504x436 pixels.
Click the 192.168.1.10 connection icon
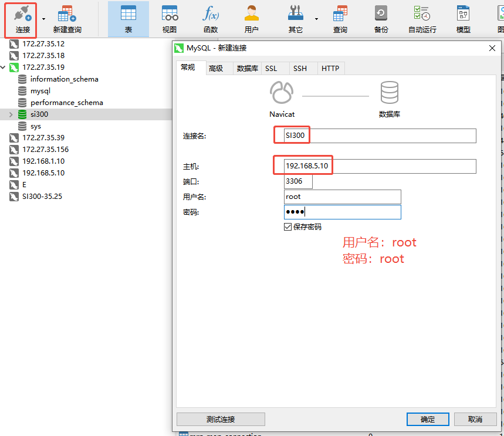point(14,161)
